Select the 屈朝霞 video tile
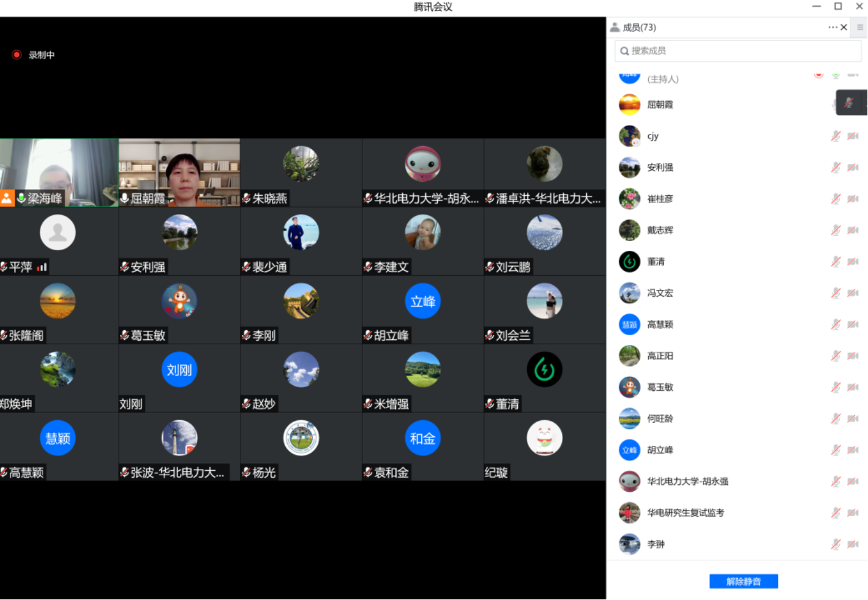Image resolution: width=868 pixels, height=600 pixels. 179,172
